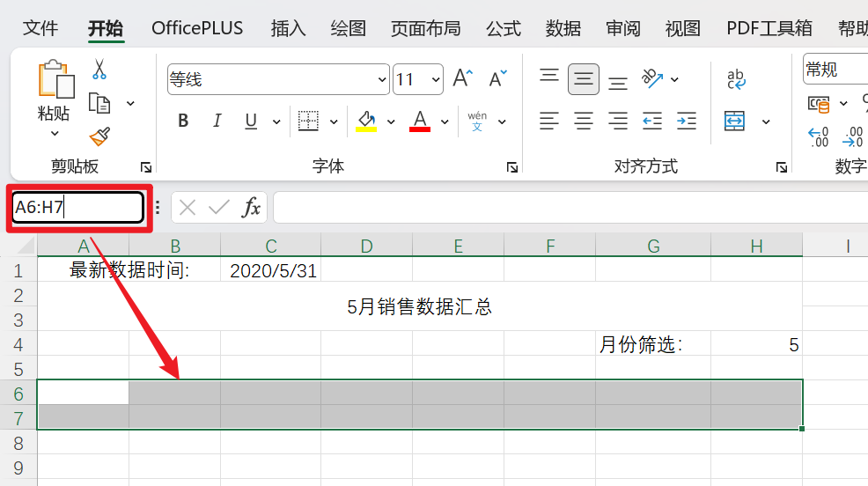The image size is (868, 486).
Task: Click the Cut scissors icon
Action: tap(99, 70)
